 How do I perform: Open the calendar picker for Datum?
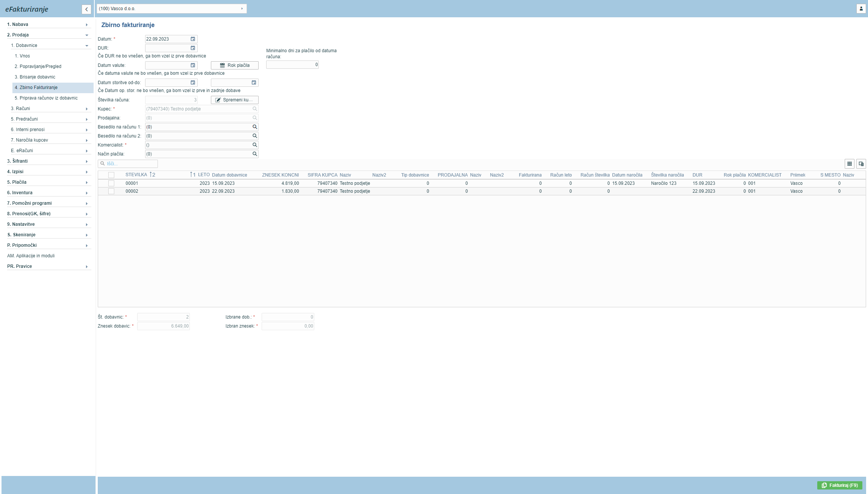coord(193,39)
